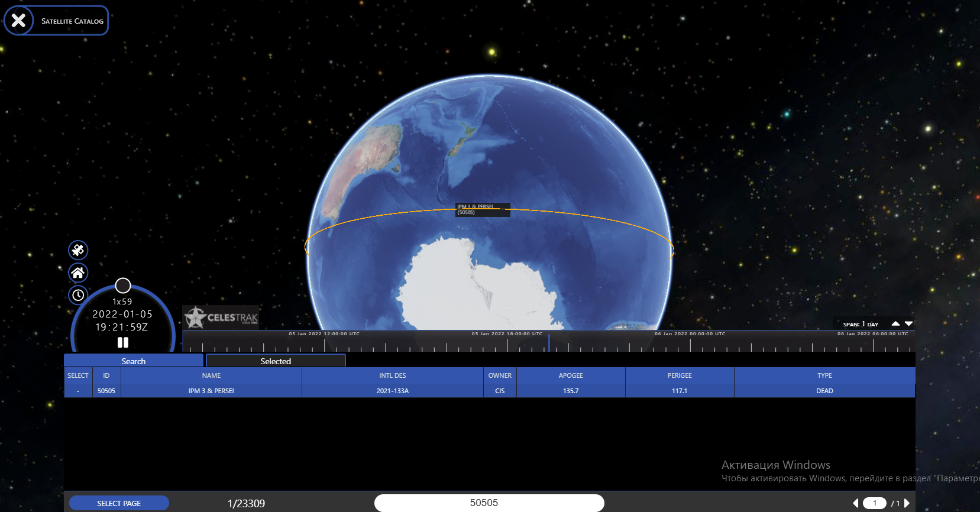
Task: Click the search field containing 50505
Action: pos(489,503)
